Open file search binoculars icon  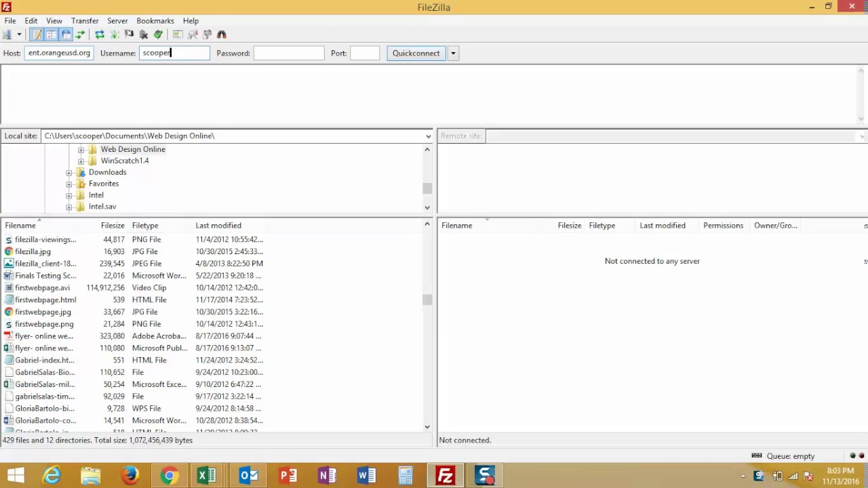(222, 35)
